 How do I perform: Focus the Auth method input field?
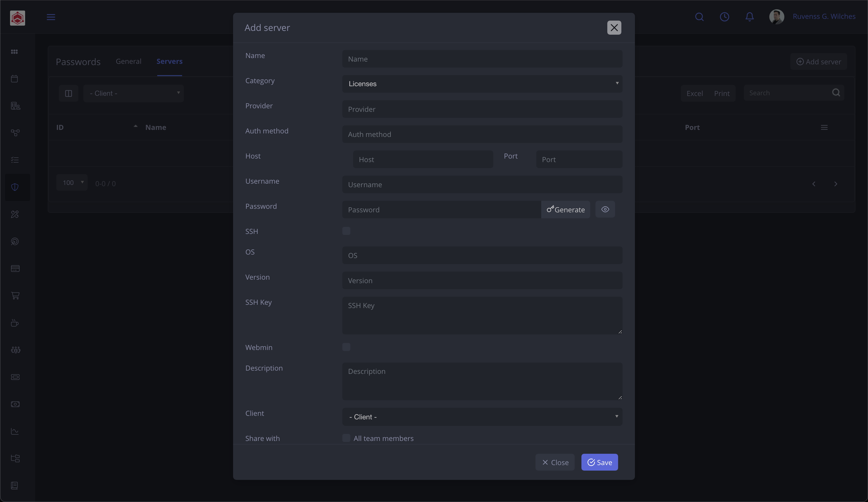(x=482, y=134)
